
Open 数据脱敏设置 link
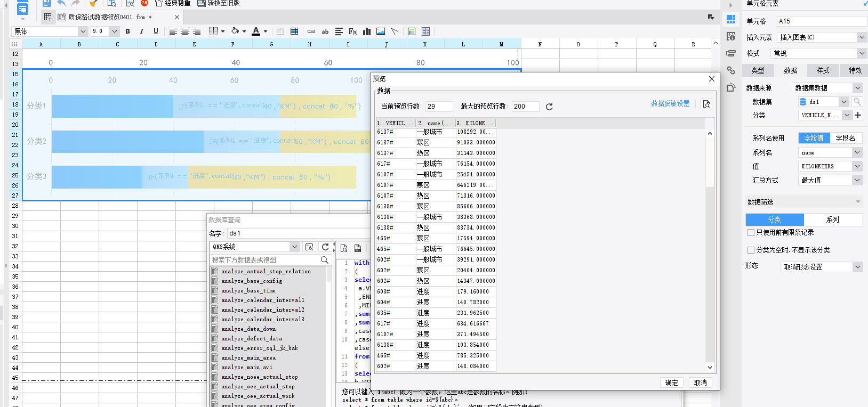click(670, 103)
